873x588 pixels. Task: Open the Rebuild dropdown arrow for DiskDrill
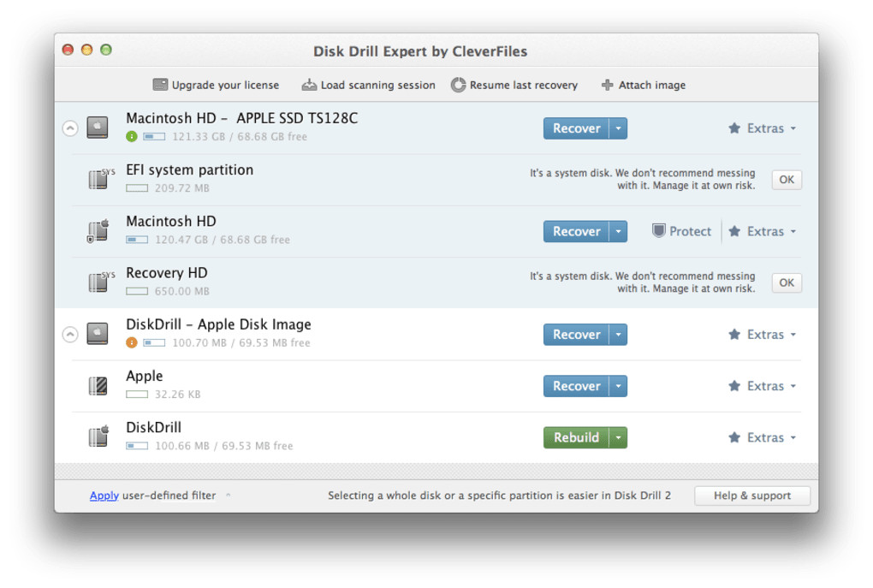[x=619, y=437]
